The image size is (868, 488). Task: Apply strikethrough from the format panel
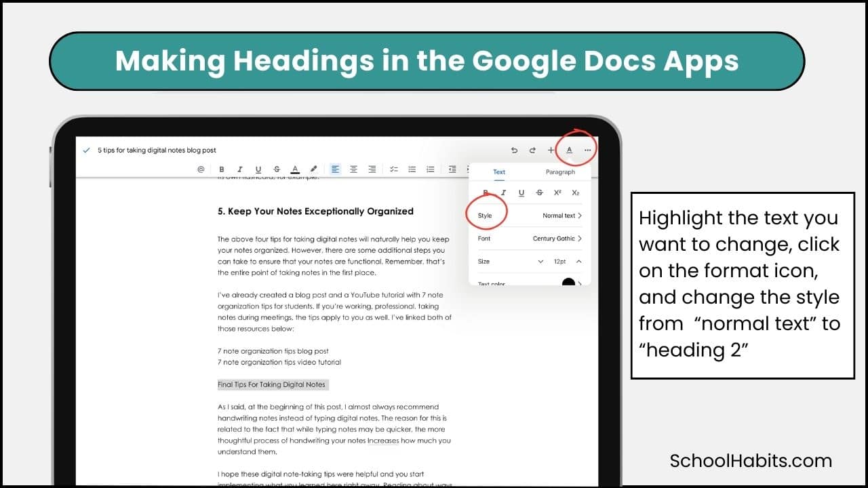(539, 192)
